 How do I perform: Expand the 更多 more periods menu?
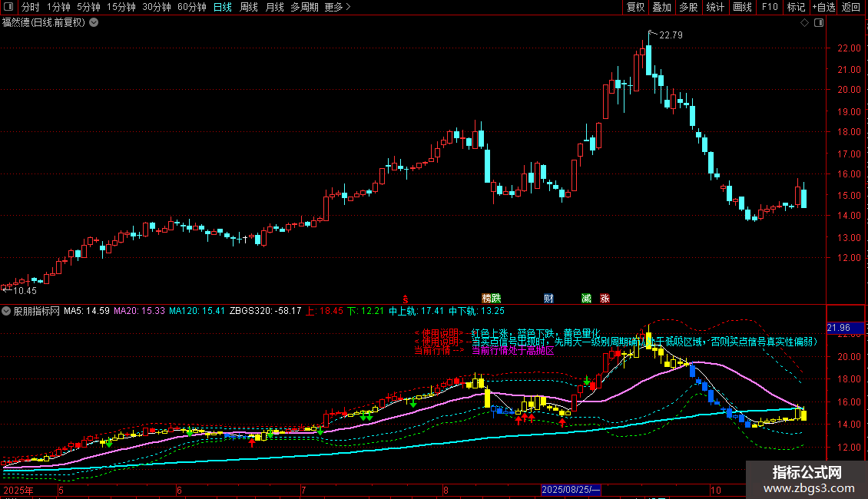pos(337,7)
